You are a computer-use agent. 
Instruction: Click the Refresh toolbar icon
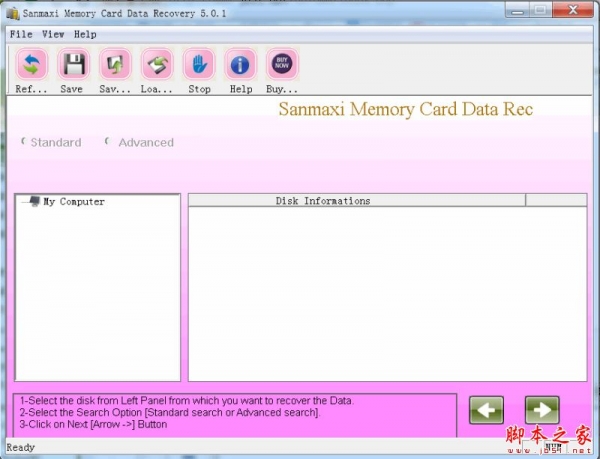32,64
